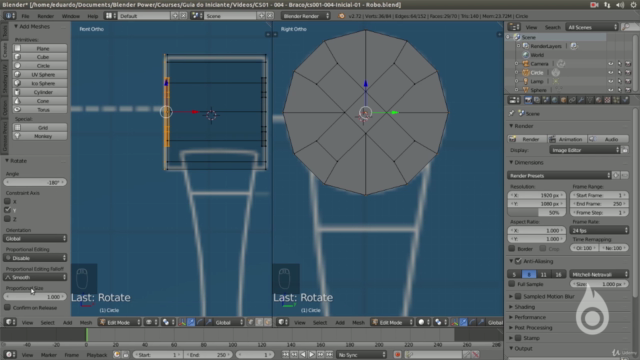Open Edit Mode dropdown in left viewport
The height and width of the screenshot is (360, 640).
[119, 322]
